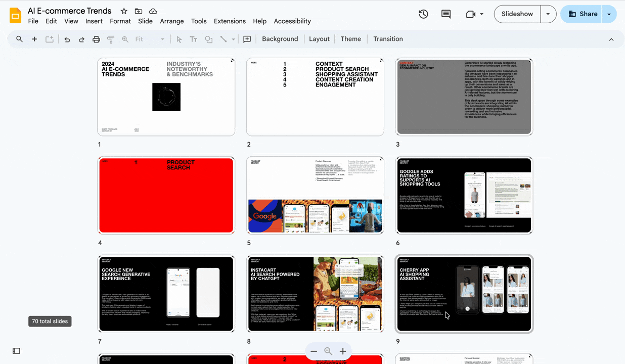Open the Help menu
Viewport: 625px width, 364px height.
coord(259,21)
